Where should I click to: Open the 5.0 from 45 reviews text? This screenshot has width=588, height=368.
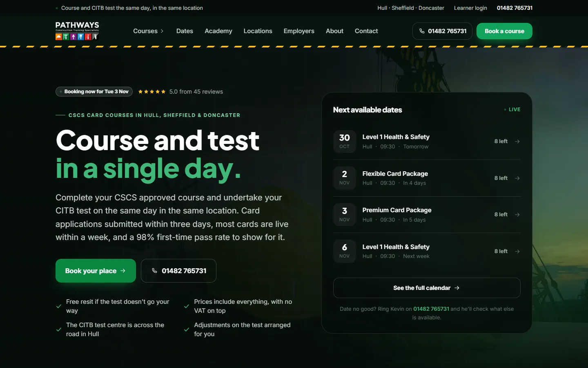pyautogui.click(x=196, y=92)
